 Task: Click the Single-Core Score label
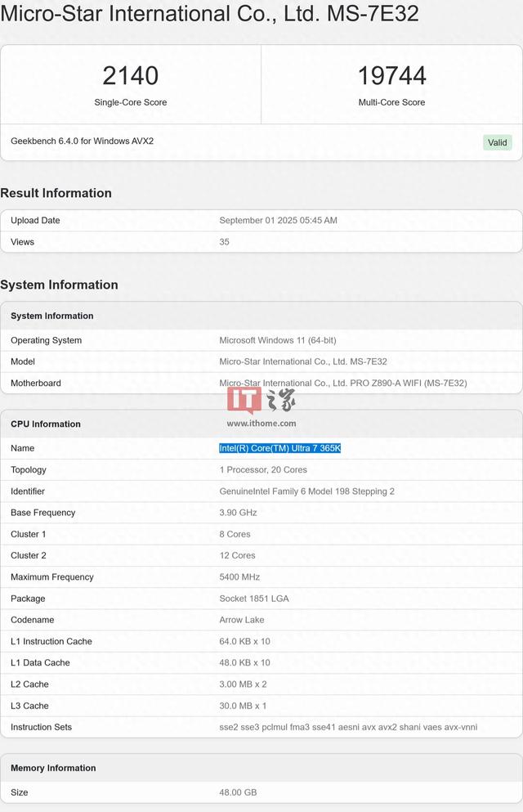click(131, 102)
